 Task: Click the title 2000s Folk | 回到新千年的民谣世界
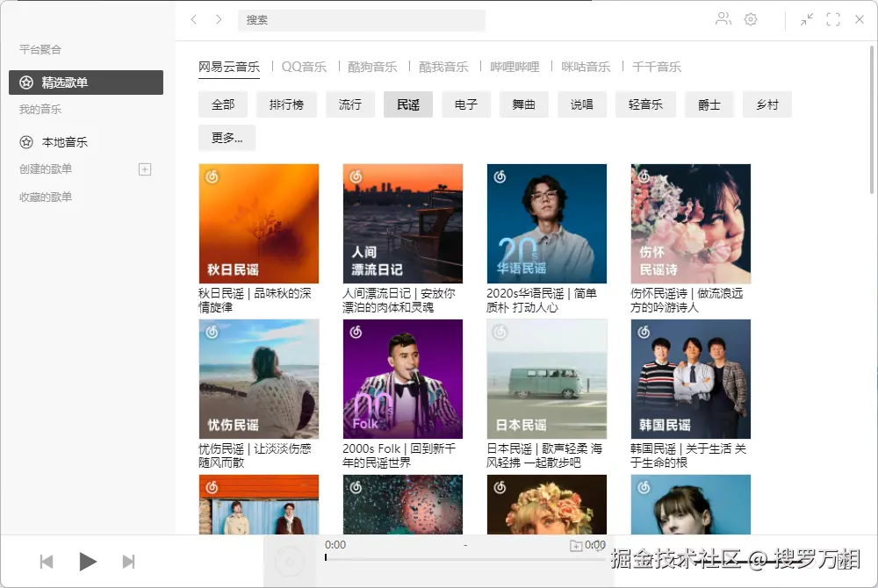pyautogui.click(x=399, y=456)
